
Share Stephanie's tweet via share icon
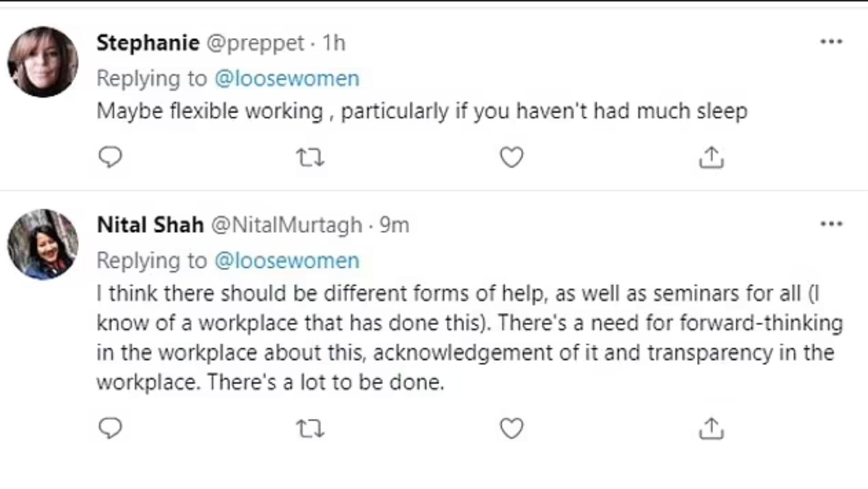pyautogui.click(x=711, y=157)
